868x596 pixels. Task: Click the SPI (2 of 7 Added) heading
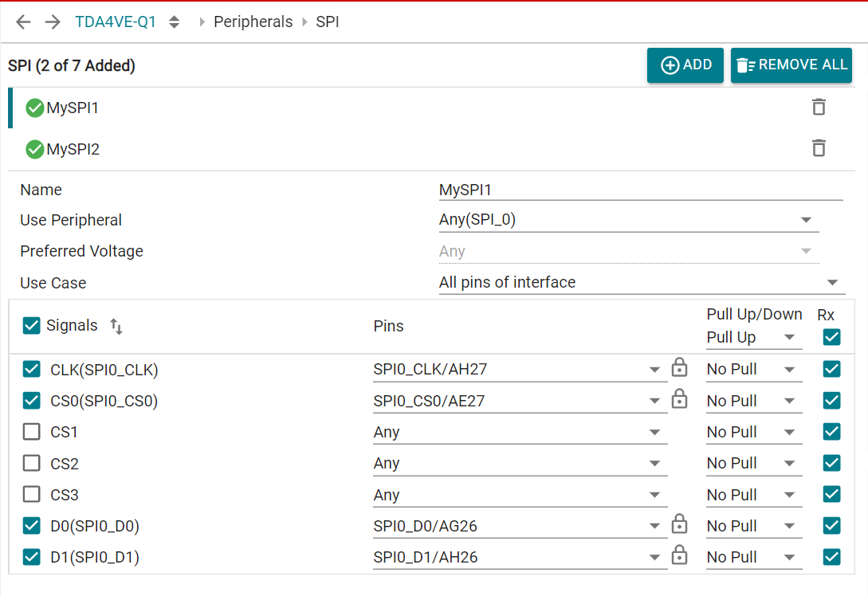coord(72,65)
